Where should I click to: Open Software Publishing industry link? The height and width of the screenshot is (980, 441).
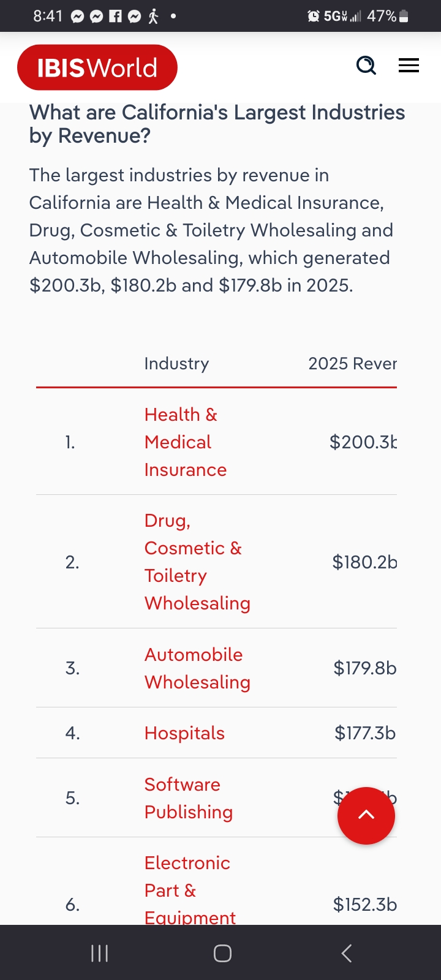[x=188, y=798]
